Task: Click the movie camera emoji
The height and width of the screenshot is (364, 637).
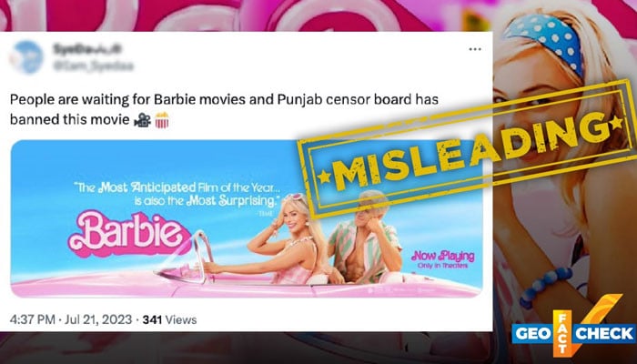Action: [142, 120]
